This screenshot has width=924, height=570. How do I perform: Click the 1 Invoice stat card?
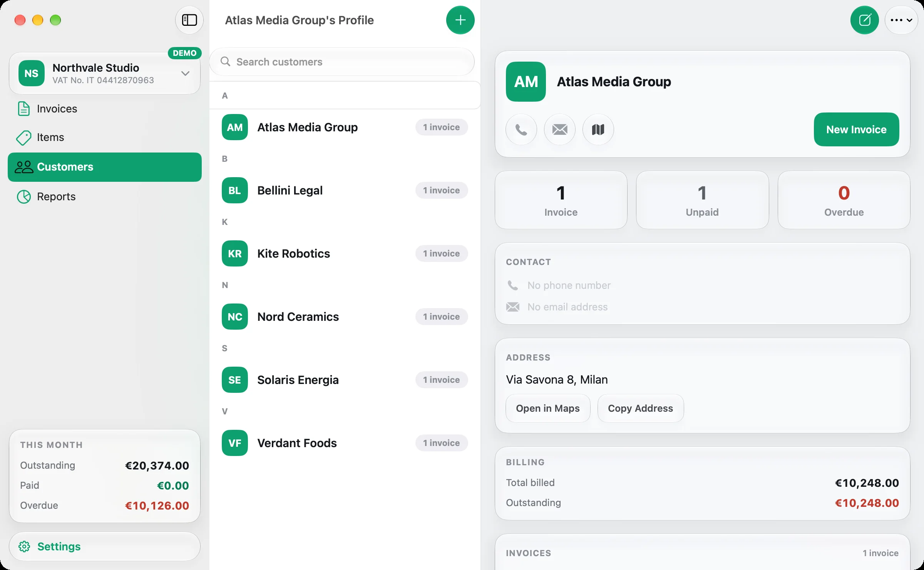click(561, 200)
